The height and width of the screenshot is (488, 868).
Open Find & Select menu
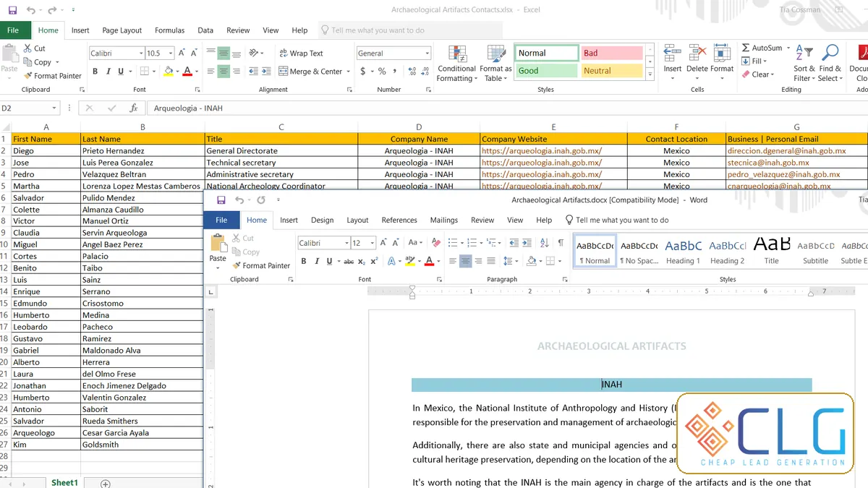(x=830, y=63)
